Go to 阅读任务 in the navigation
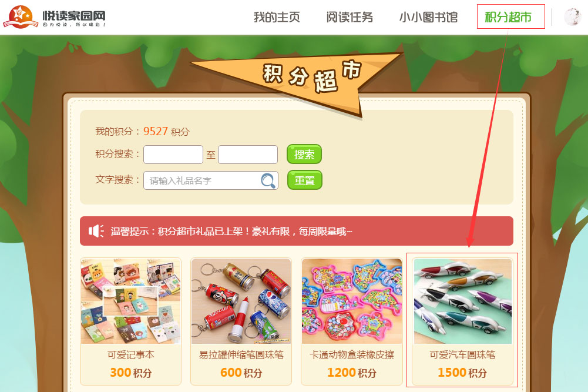The image size is (588, 392). 350,17
